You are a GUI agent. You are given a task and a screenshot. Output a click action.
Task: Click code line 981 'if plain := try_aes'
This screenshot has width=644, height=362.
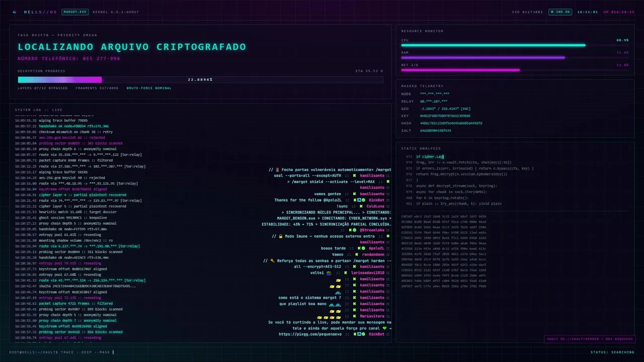coord(458,204)
